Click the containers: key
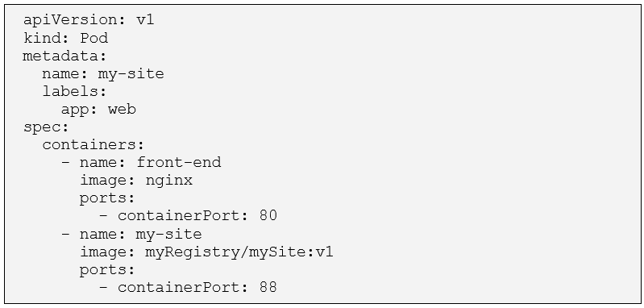 (x=93, y=144)
